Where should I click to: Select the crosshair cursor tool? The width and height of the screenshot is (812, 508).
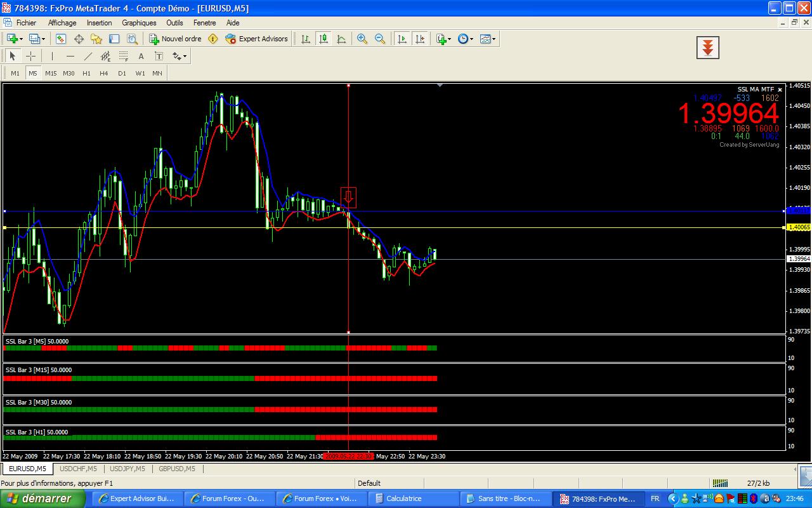30,56
